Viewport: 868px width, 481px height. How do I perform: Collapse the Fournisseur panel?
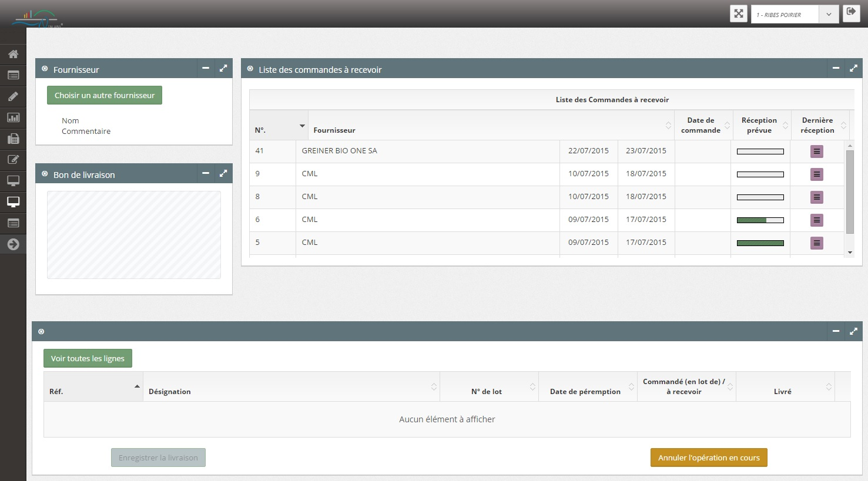(x=206, y=69)
